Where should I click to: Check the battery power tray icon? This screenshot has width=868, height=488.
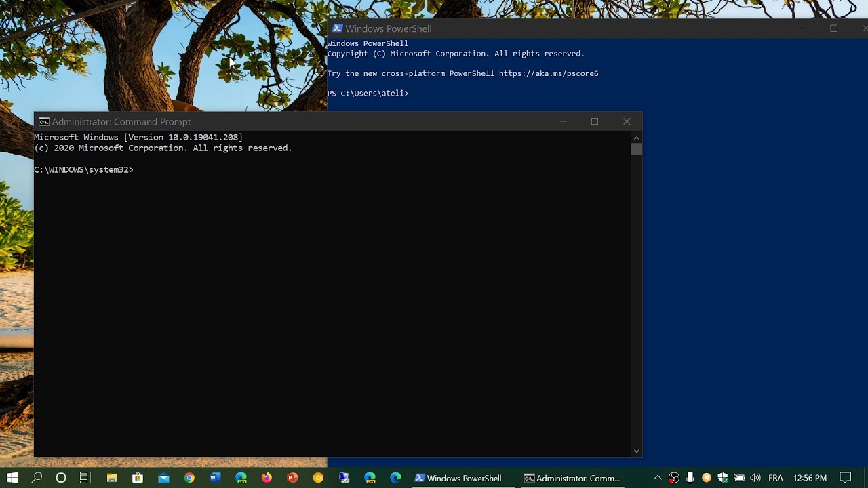739,478
